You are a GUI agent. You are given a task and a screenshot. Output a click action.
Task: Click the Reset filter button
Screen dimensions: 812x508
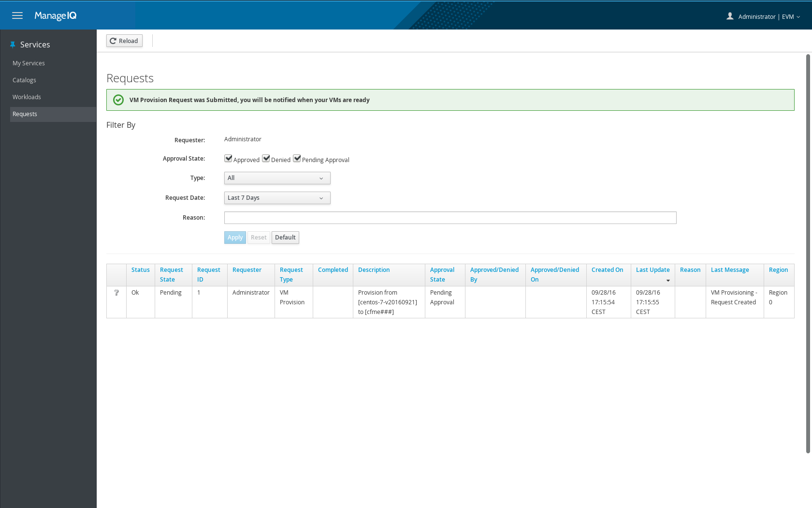(x=259, y=238)
